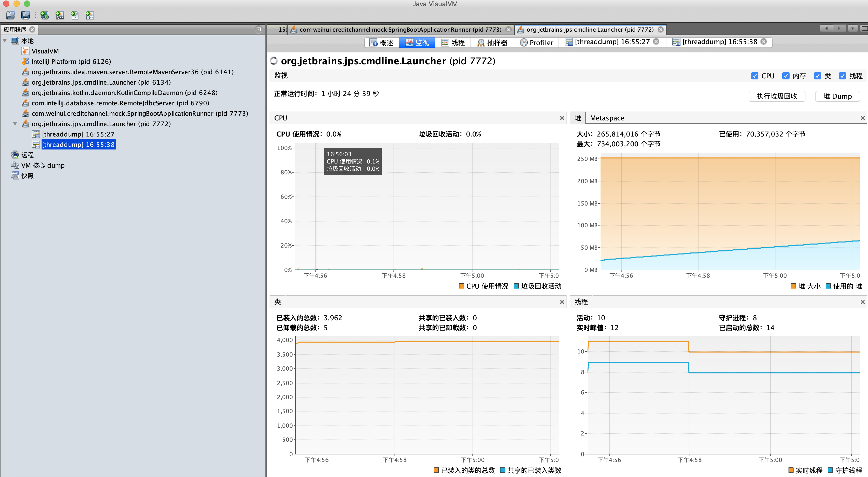Collapse org.jetbrains.jps.cmdline.Launcher pid 7772 node
Screen dimensions: 868x477
click(x=15, y=124)
